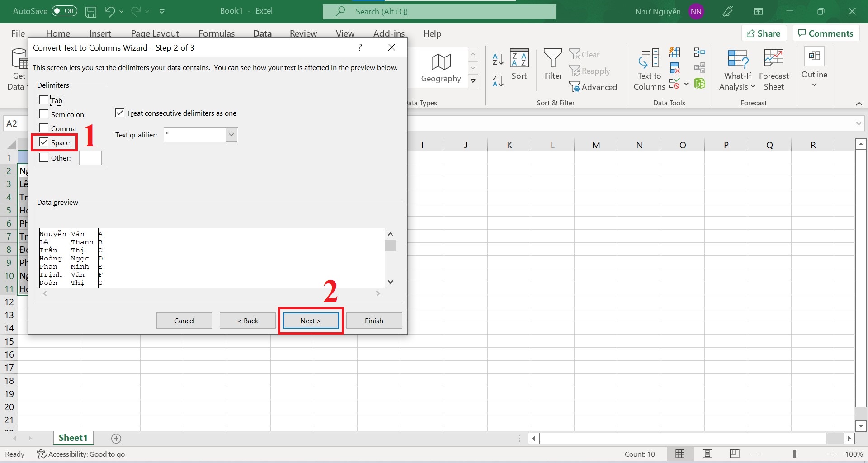Open Manage Data Model green icon
The image size is (868, 463).
point(700,84)
